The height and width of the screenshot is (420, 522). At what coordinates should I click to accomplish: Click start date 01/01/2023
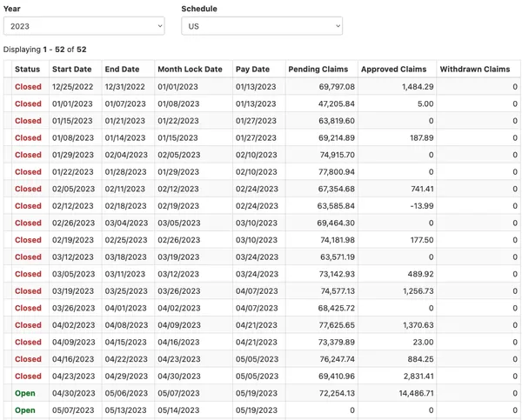click(x=72, y=103)
